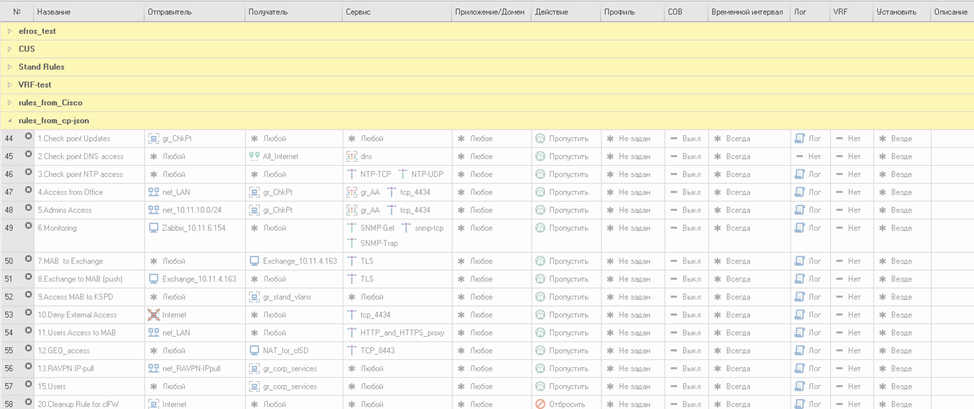Click gr_stand_vlans group icon
This screenshot has height=409, width=974.
point(253,297)
